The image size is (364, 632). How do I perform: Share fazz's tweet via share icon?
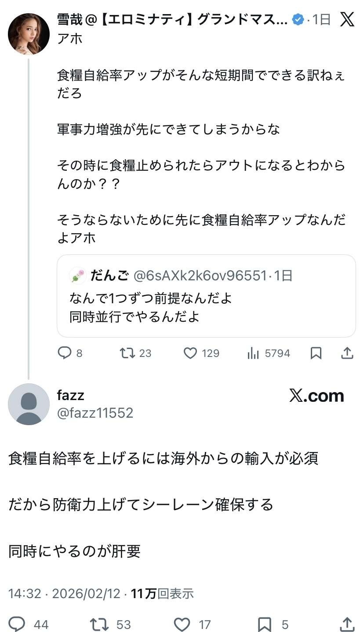347,624
